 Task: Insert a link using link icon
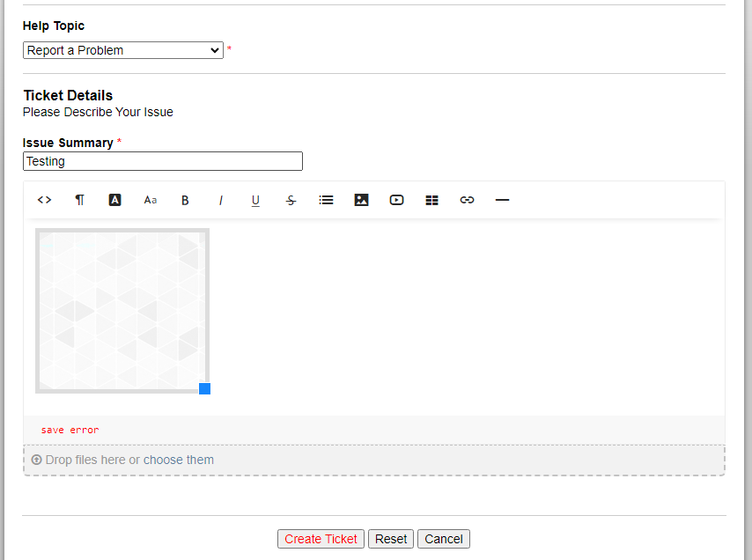(467, 200)
